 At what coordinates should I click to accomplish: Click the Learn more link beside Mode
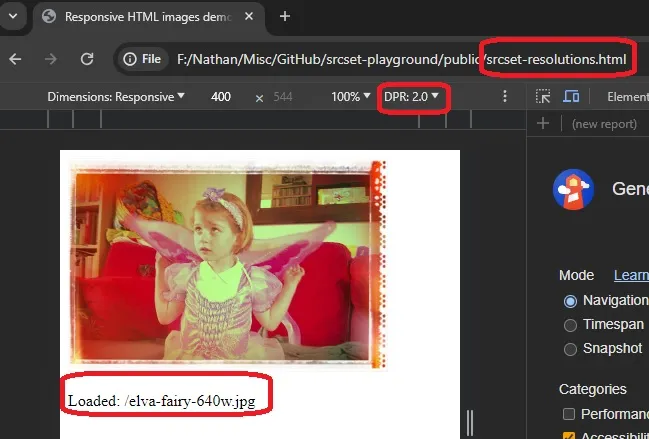[630, 275]
